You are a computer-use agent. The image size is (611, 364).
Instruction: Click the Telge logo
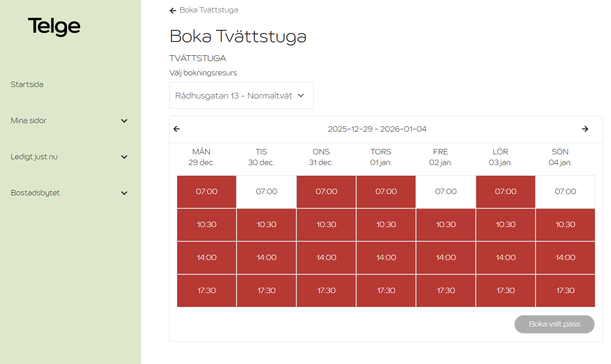(x=54, y=27)
